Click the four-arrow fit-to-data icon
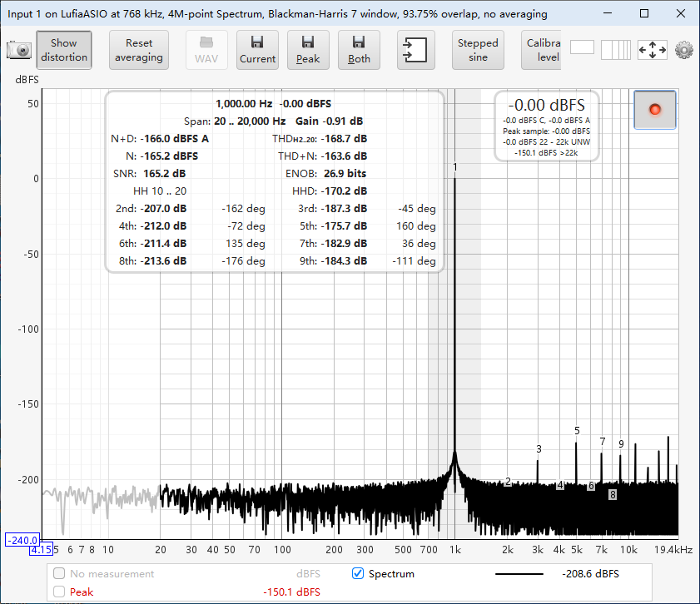The width and height of the screenshot is (700, 604). 653,50
